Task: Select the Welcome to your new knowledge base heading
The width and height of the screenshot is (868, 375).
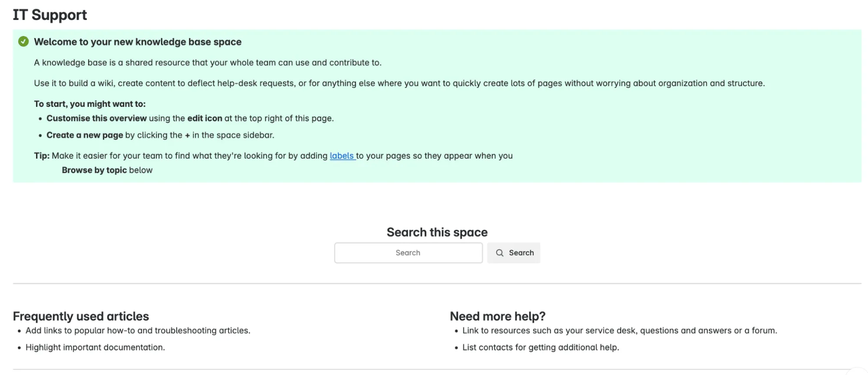Action: point(138,42)
